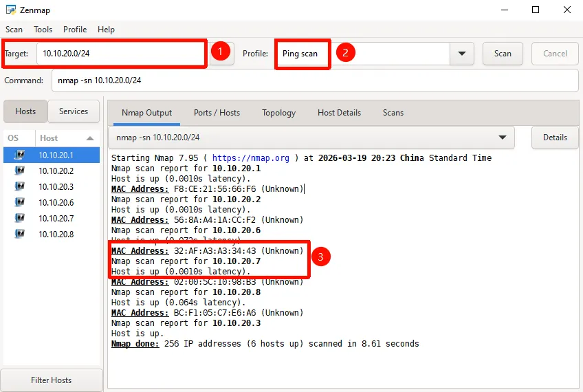Switch to the Ports / Hosts tab
The image size is (583, 392).
pos(217,113)
